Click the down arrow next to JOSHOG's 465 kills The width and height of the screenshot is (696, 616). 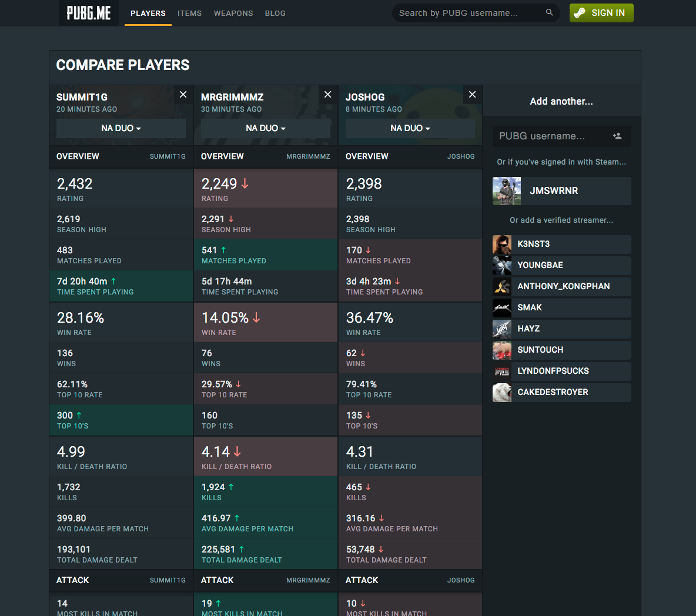point(368,487)
